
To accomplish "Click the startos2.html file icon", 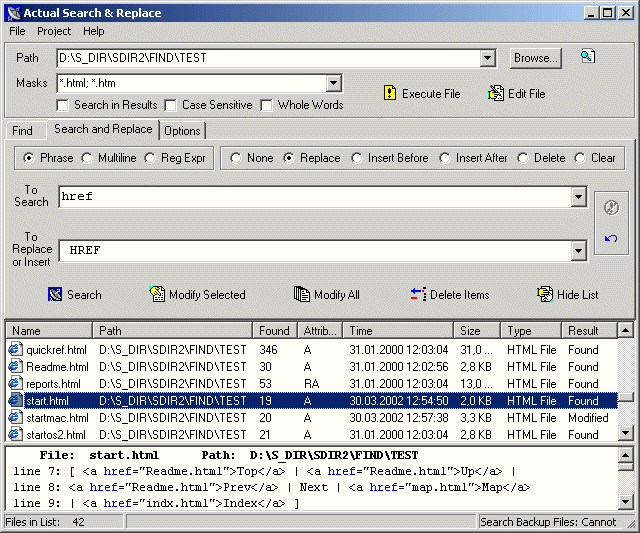I will pos(15,434).
